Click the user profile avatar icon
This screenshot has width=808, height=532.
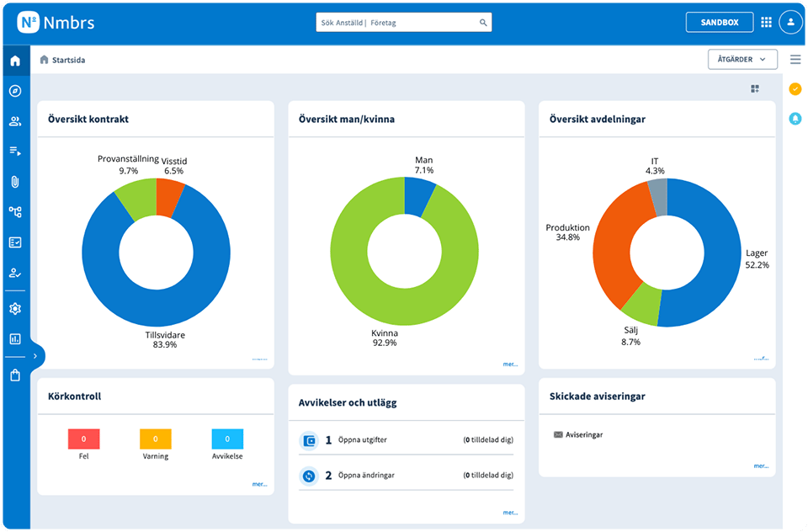tap(790, 23)
